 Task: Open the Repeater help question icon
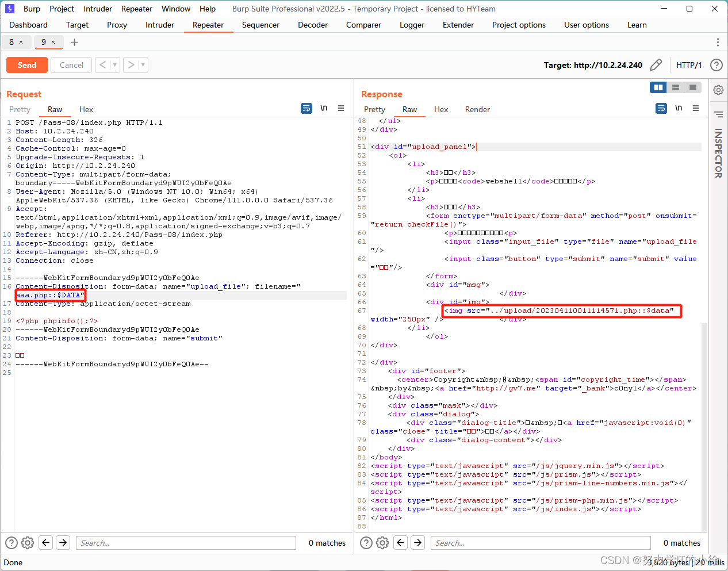[x=716, y=65]
